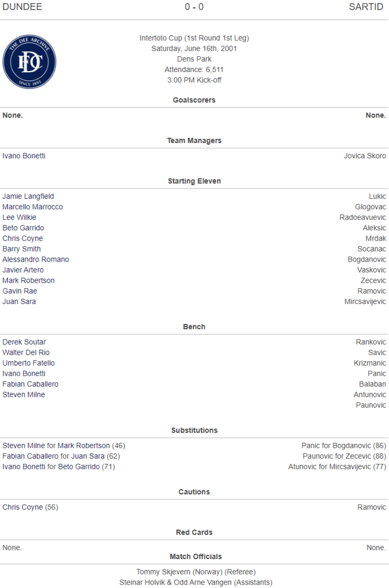389x588 pixels.
Task: Click the Dundee FC Dee Archive crest
Action: (x=29, y=63)
